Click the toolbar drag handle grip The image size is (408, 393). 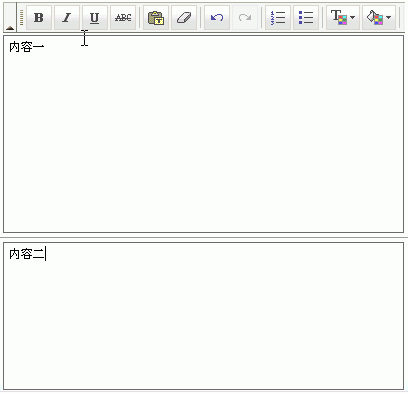coord(21,17)
